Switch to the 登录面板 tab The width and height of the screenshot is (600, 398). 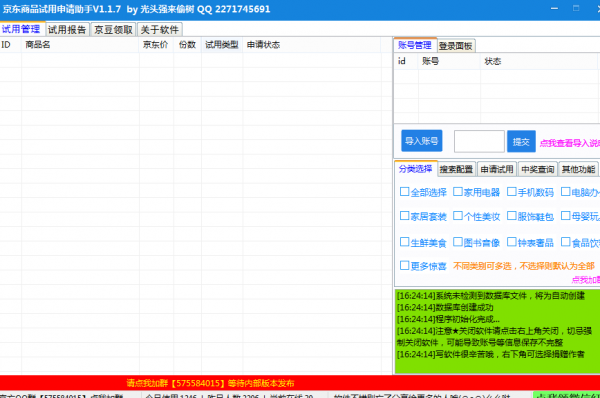(456, 46)
